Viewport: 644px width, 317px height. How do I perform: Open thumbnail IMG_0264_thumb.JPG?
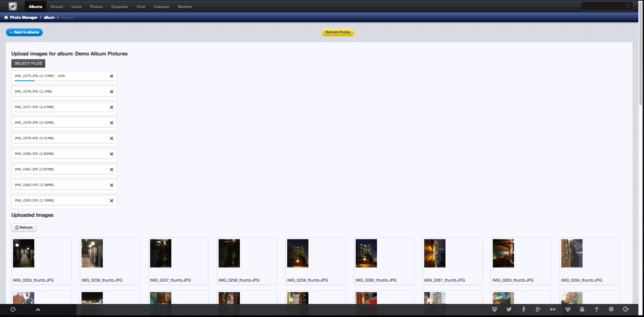(x=572, y=253)
